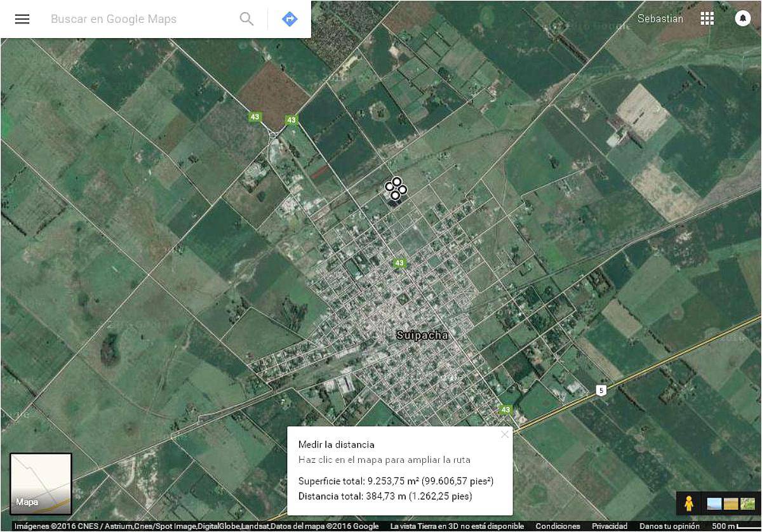Open notifications with the bell icon

point(742,18)
